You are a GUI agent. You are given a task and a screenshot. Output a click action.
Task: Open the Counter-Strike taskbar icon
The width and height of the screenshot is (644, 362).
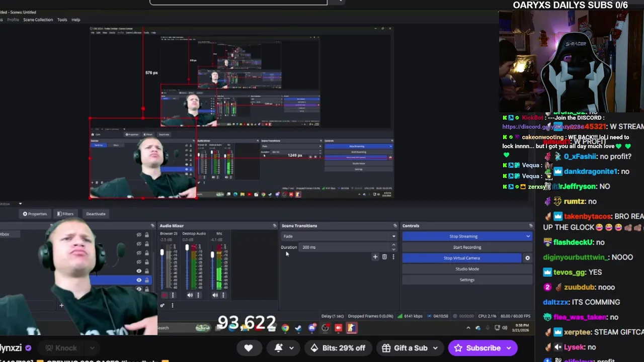click(x=351, y=328)
